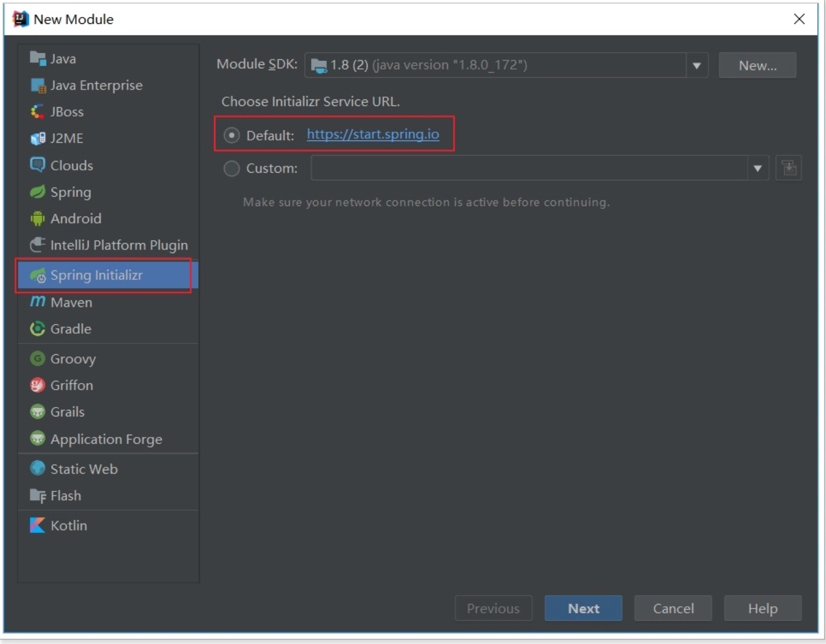
Task: Click the Module SDK combo box value
Action: pyautogui.click(x=495, y=65)
